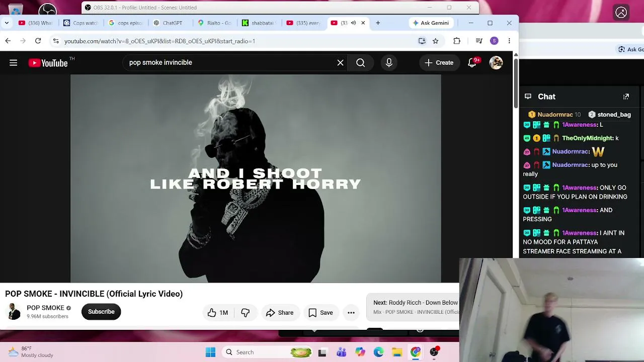Screen dimensions: 644x362
Task: Open Microsoft Edge from taskbar
Action: (378, 352)
